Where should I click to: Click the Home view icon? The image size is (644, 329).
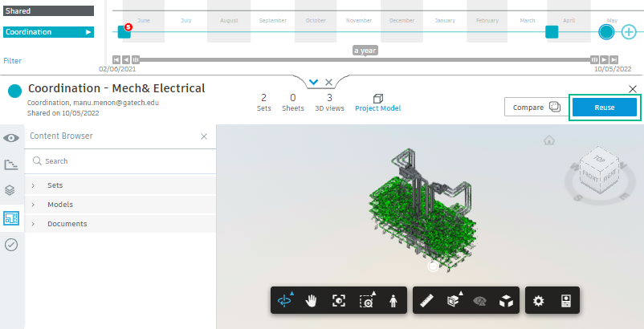pyautogui.click(x=549, y=140)
